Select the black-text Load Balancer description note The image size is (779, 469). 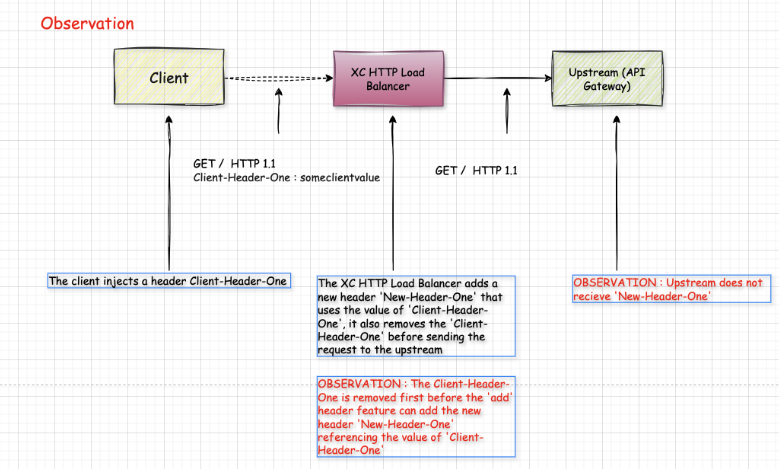click(x=416, y=316)
